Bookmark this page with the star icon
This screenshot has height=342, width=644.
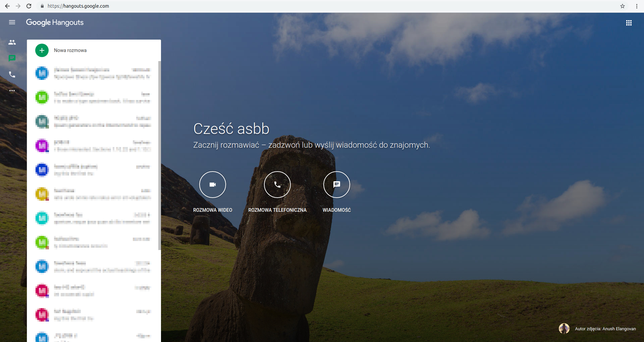click(623, 6)
